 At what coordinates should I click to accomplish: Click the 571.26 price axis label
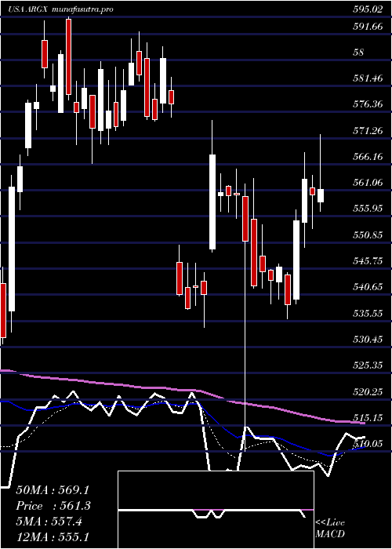click(367, 131)
